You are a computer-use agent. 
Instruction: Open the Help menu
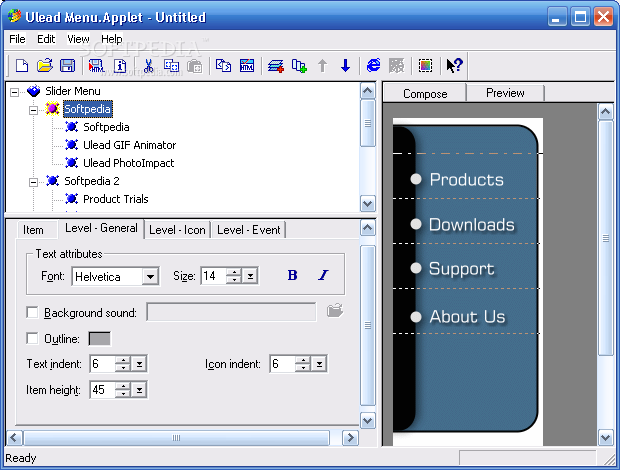(x=112, y=39)
